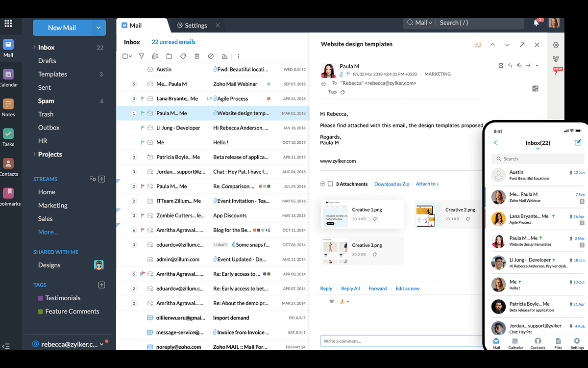Tap Calendar in the phone bottom bar
This screenshot has width=588, height=368.
515,343
